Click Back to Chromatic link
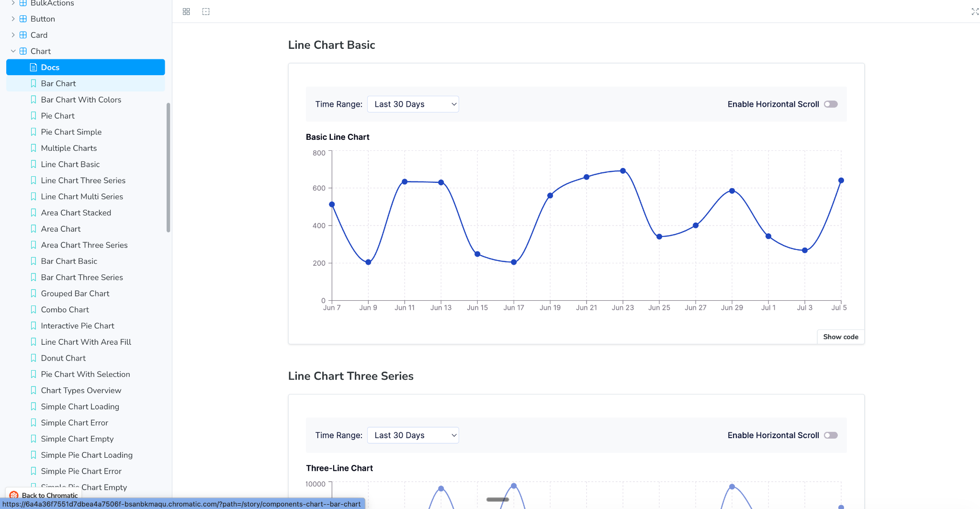The width and height of the screenshot is (980, 509). click(x=49, y=495)
